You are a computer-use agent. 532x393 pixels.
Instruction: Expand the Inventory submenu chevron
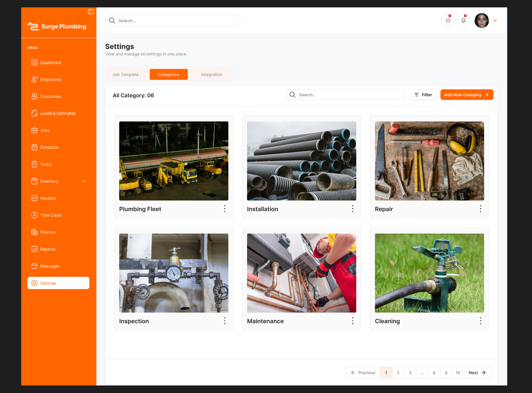point(83,181)
